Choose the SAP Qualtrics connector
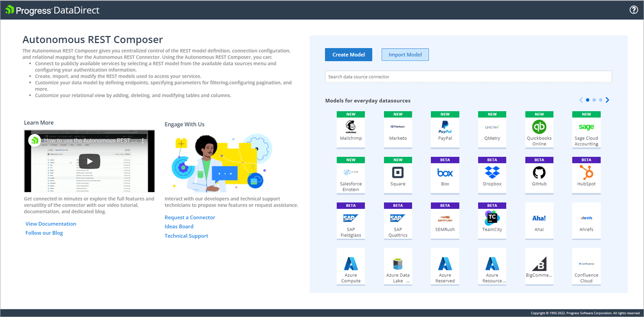Screen dimensions: 644x317 [x=398, y=221]
